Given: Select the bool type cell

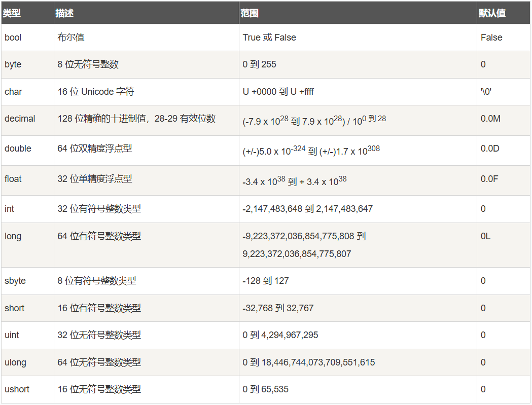Looking at the screenshot, I should coord(27,38).
